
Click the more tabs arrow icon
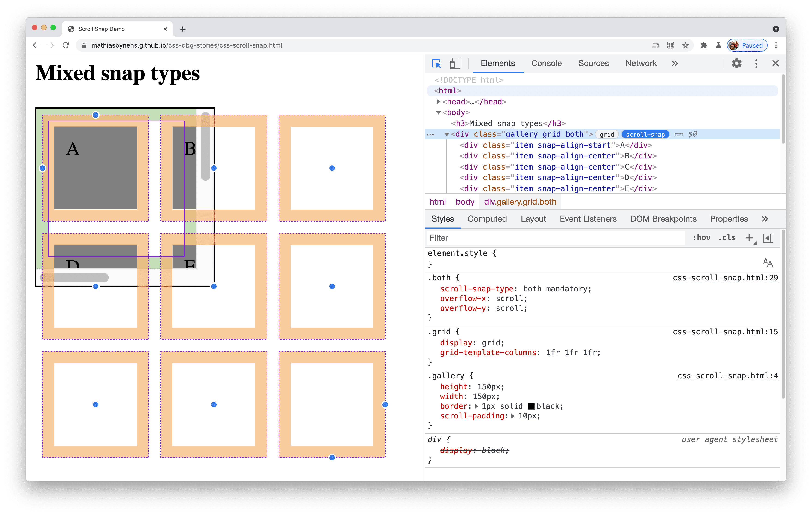pyautogui.click(x=675, y=63)
